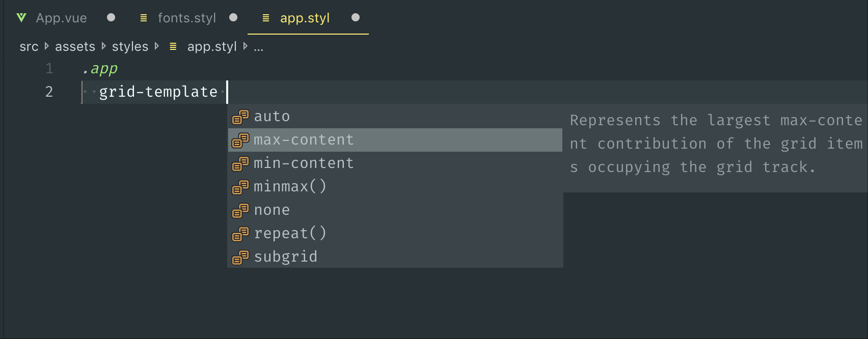Click the file icon on app.styl tab
The image size is (868, 339).
click(x=266, y=18)
